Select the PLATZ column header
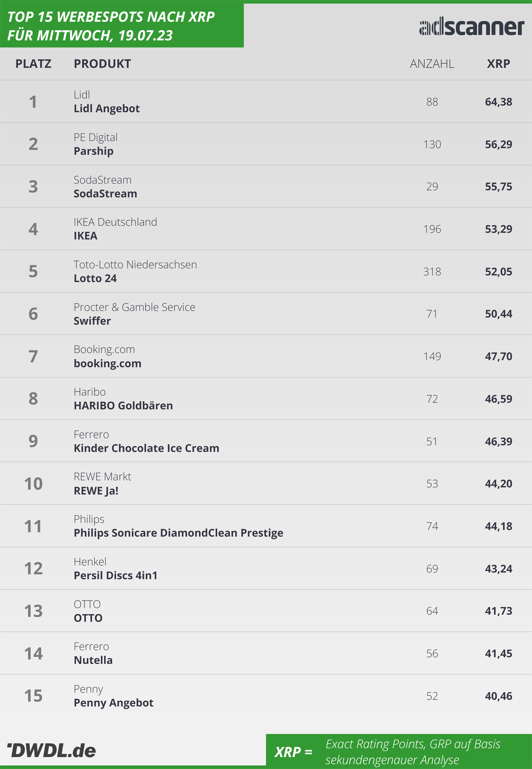This screenshot has width=532, height=769. (33, 64)
